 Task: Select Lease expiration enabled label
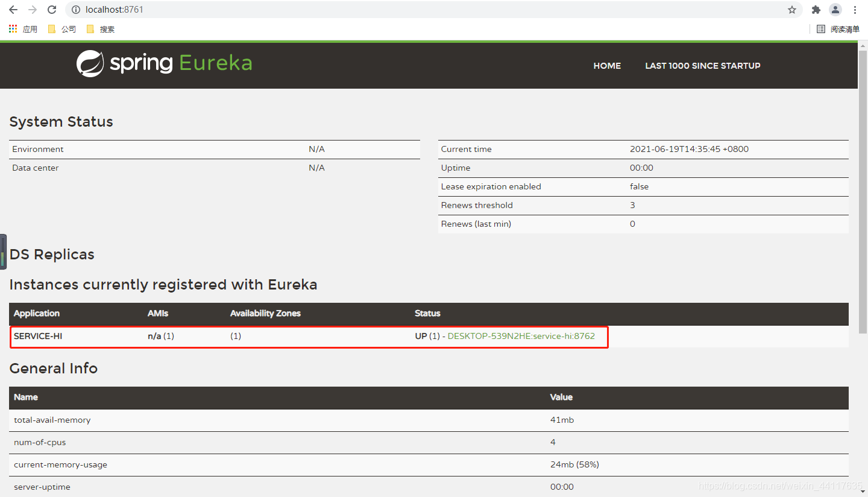(x=491, y=186)
